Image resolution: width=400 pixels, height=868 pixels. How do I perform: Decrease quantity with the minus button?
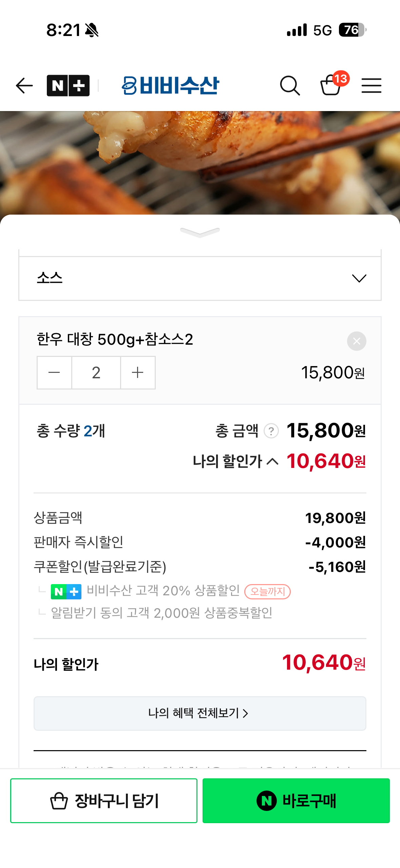pos(54,373)
